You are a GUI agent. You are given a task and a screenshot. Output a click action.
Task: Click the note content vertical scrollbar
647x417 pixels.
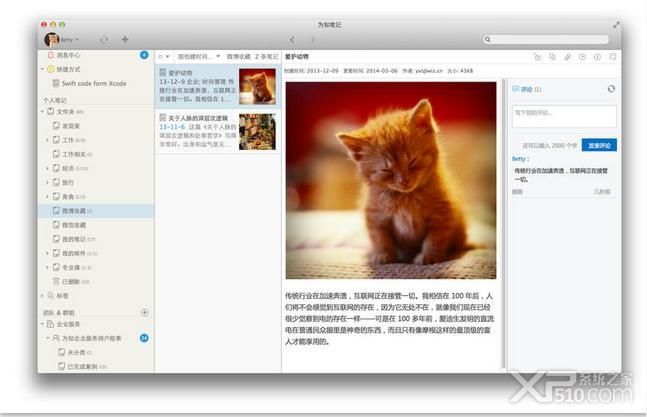503,223
